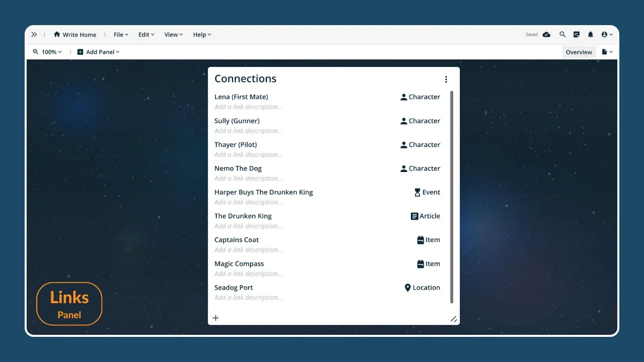Open the user account dropdown
The image size is (644, 362).
pyautogui.click(x=607, y=35)
